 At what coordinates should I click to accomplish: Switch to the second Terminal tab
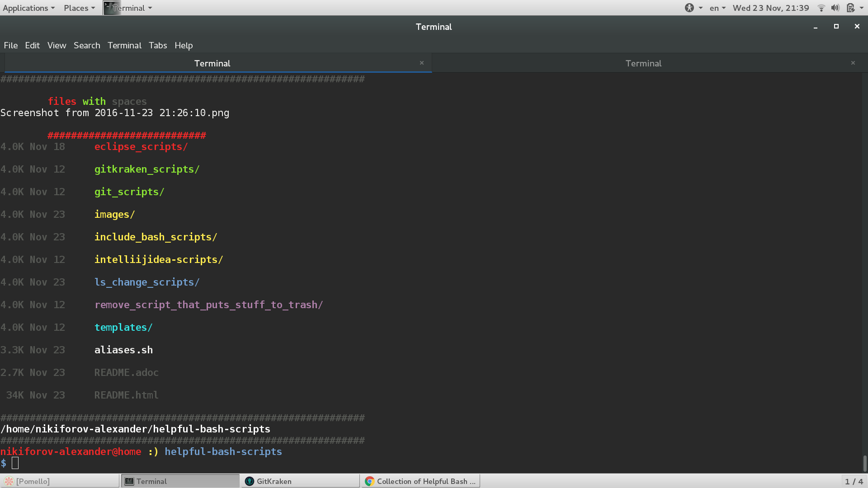click(643, 63)
